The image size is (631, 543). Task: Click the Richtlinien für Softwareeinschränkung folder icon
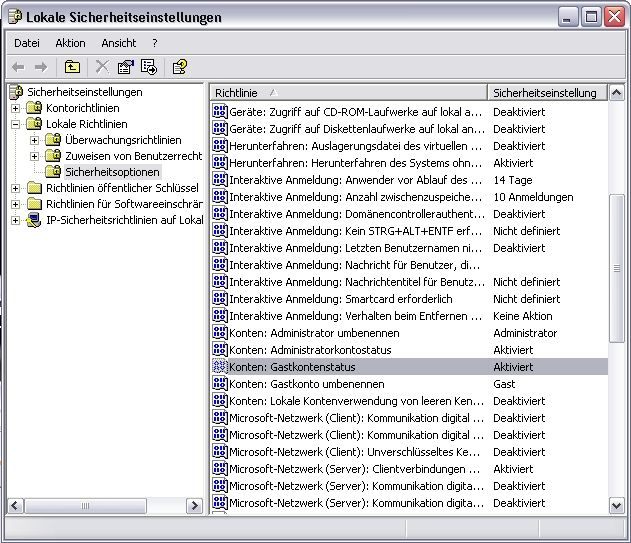coord(34,204)
